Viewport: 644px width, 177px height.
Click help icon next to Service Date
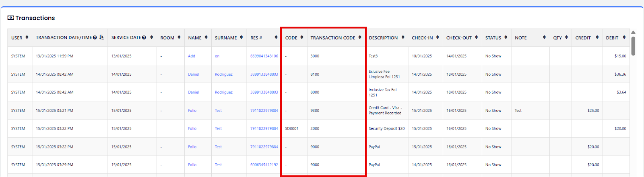(144, 37)
